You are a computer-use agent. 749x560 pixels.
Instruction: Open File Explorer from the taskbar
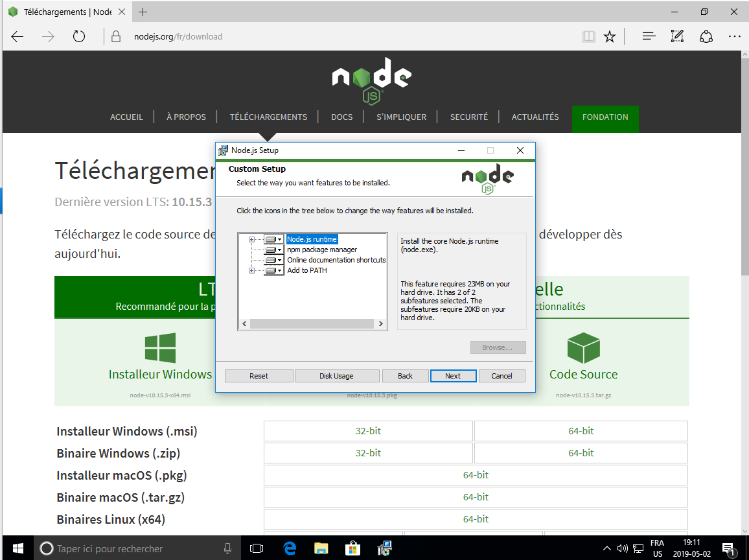pos(321,548)
